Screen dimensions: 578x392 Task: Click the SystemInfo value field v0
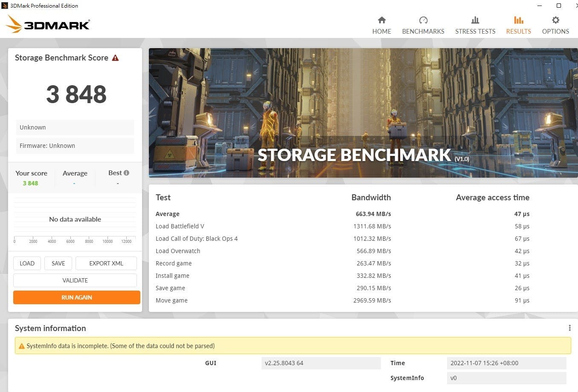(506, 378)
